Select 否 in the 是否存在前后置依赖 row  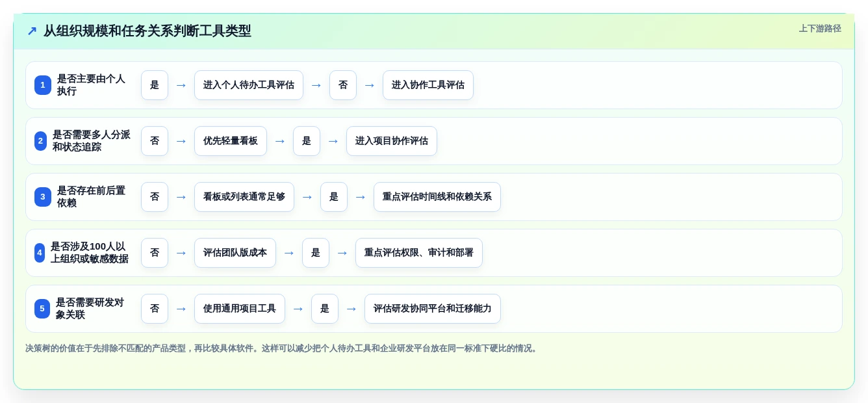click(x=155, y=197)
